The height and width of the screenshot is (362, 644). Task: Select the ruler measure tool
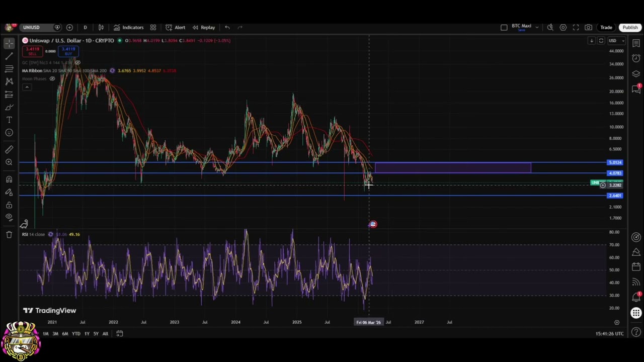pyautogui.click(x=9, y=149)
